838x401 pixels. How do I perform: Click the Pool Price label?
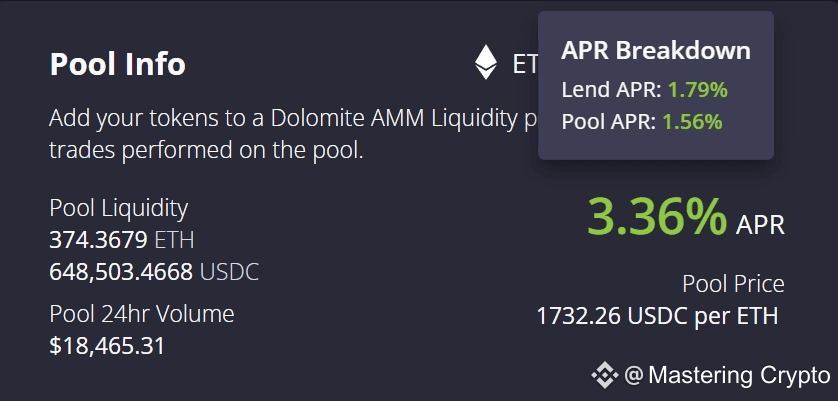(x=733, y=284)
